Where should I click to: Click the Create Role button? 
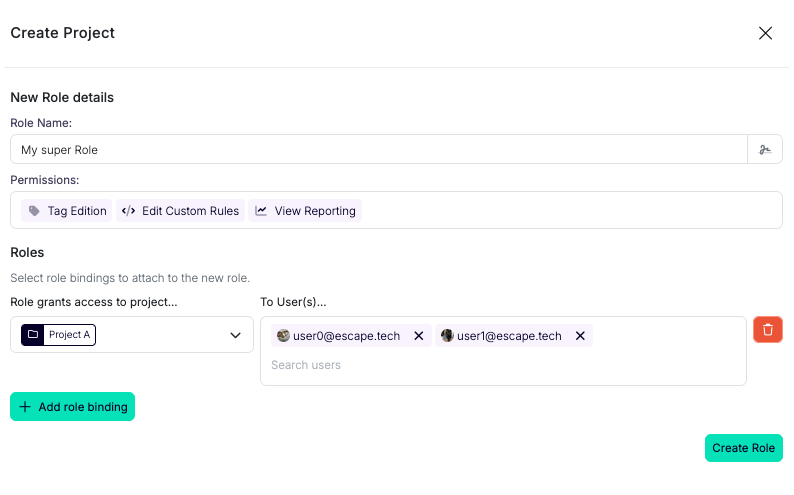pyautogui.click(x=743, y=448)
